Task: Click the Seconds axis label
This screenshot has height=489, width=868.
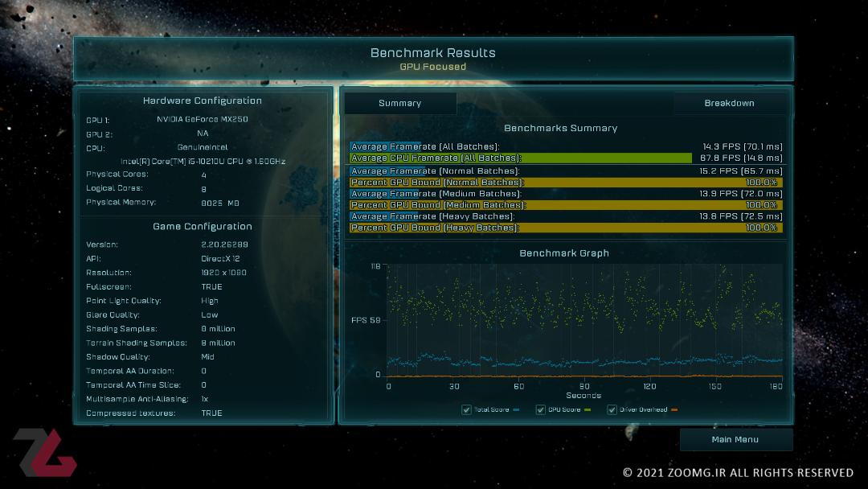Action: click(583, 396)
